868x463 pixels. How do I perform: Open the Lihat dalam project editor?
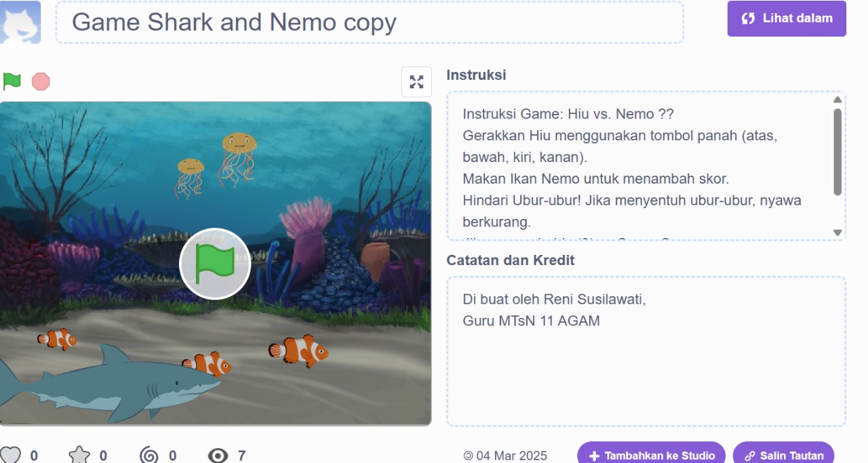point(787,18)
